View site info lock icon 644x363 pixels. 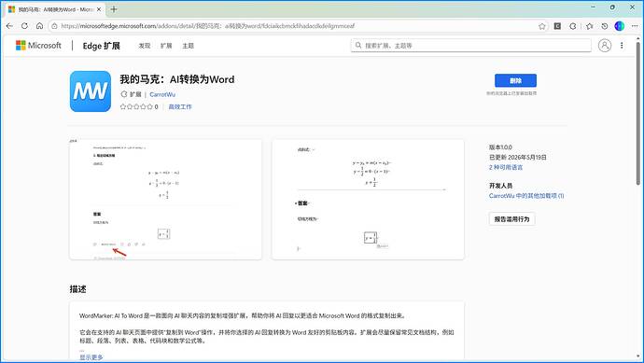54,26
